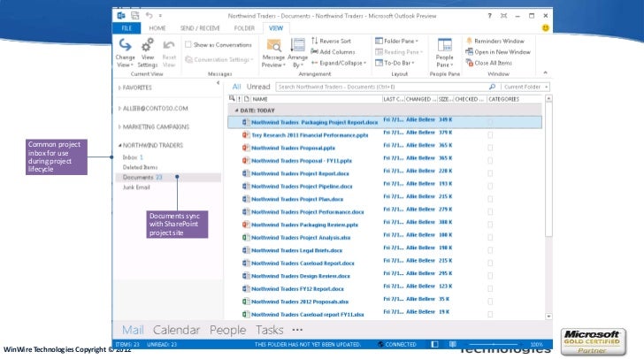Click the Send/Receive All Folders quick access icon

point(135,16)
